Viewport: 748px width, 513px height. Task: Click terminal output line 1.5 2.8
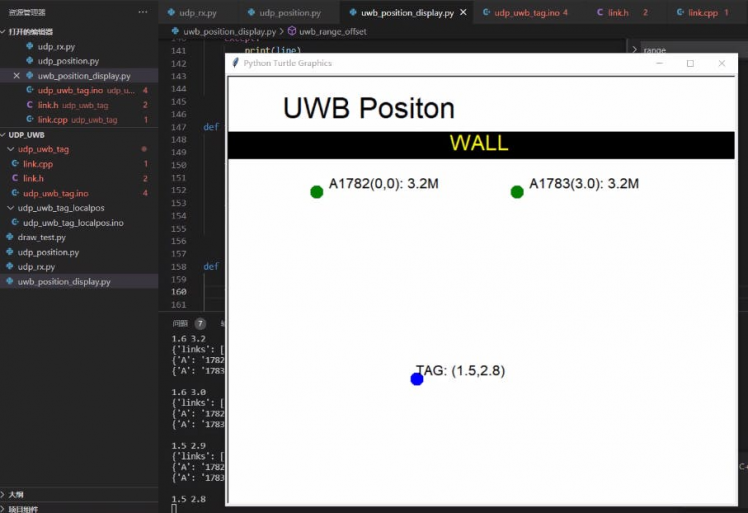pyautogui.click(x=188, y=499)
